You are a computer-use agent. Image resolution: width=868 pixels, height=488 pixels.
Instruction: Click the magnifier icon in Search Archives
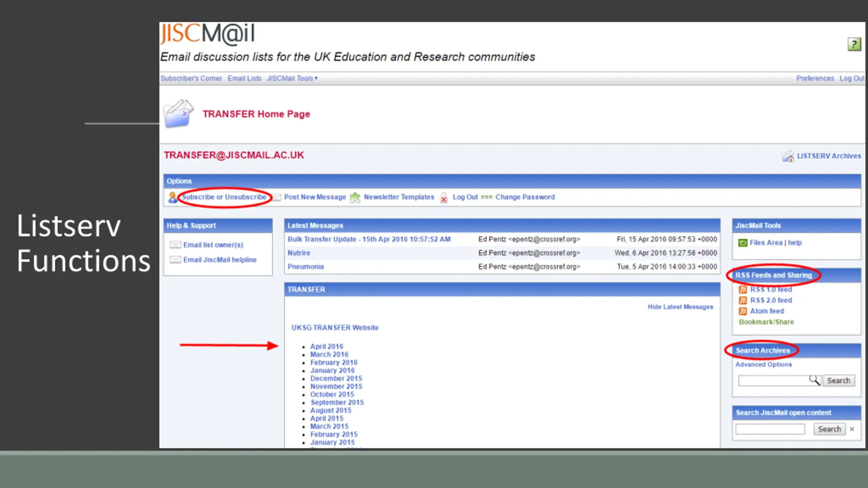[x=814, y=380]
